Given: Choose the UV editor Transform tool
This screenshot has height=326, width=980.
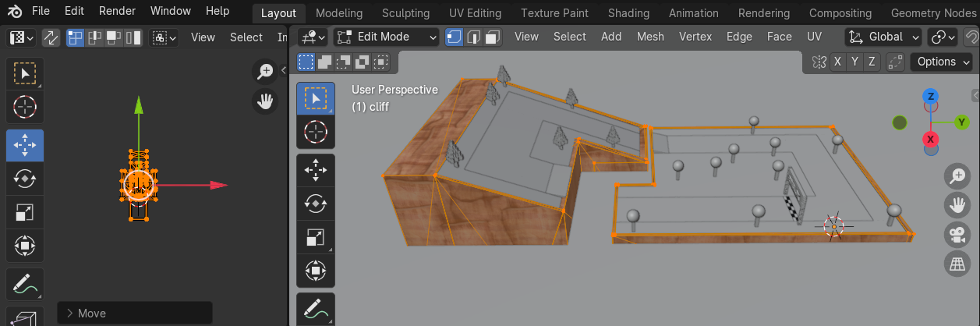Looking at the screenshot, I should click(25, 246).
